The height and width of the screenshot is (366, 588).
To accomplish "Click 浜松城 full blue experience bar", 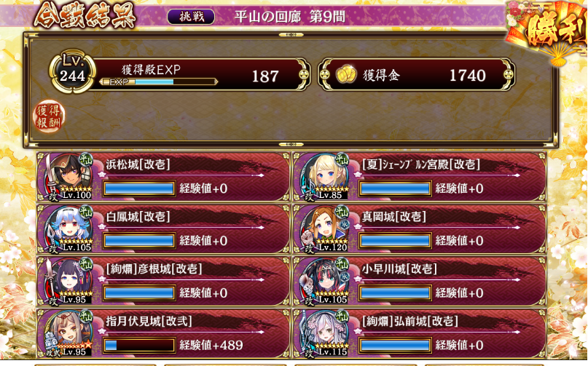I will coord(139,188).
